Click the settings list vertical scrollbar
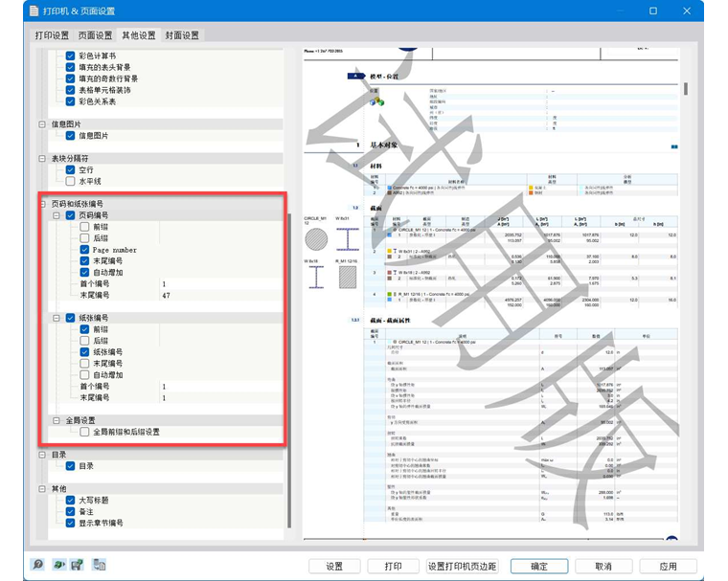728x581 pixels. point(289,370)
